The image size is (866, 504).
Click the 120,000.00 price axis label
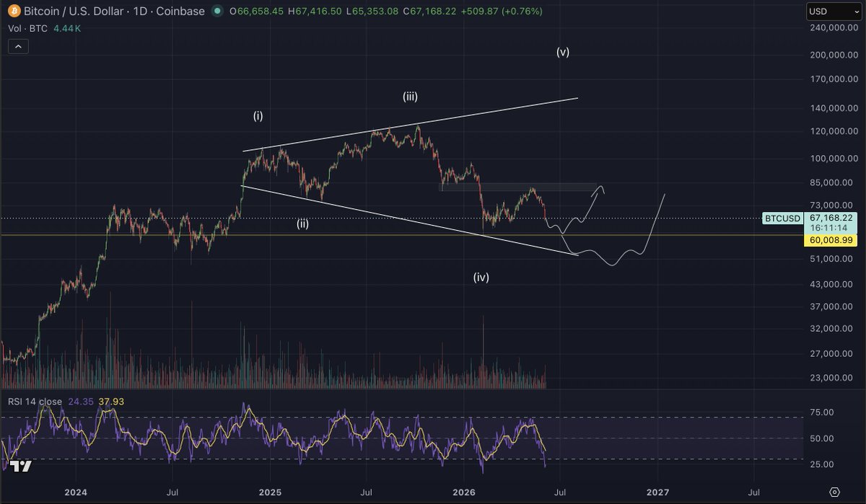pos(834,131)
